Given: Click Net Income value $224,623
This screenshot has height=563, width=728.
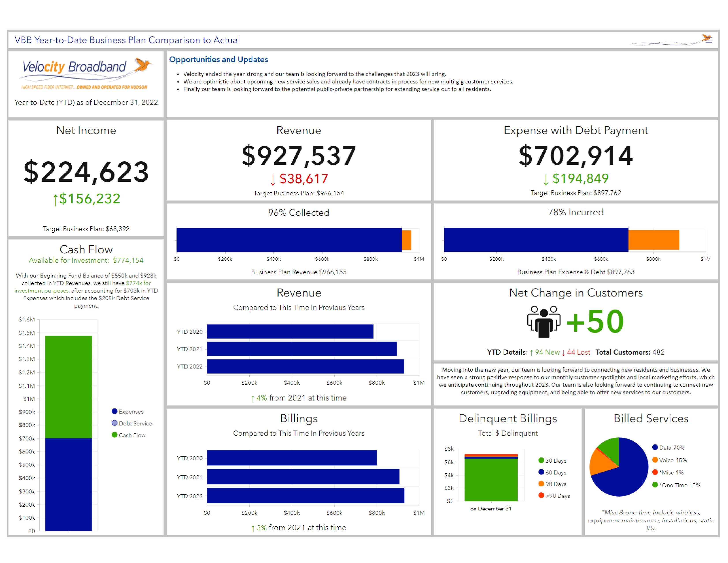Looking at the screenshot, I should [86, 172].
